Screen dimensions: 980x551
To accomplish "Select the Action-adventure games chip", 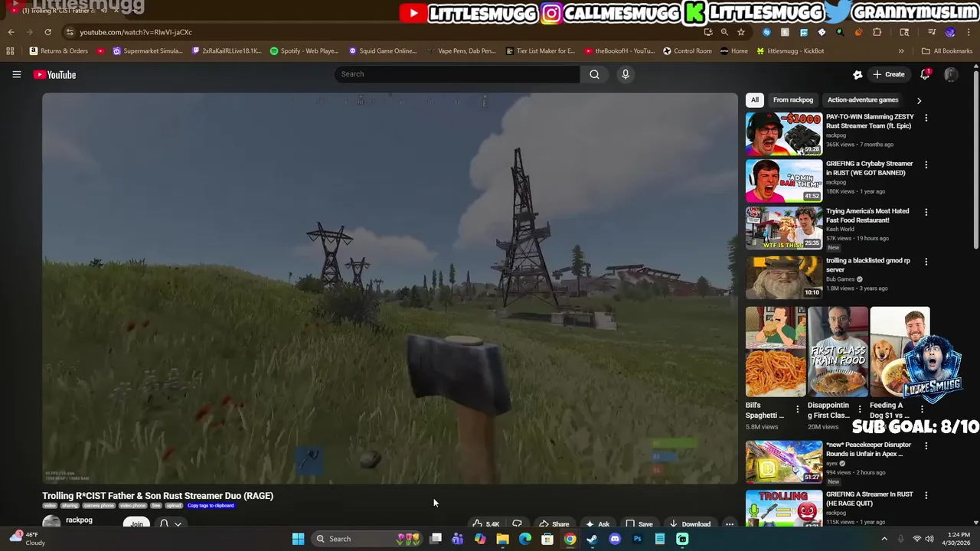I will tap(863, 99).
